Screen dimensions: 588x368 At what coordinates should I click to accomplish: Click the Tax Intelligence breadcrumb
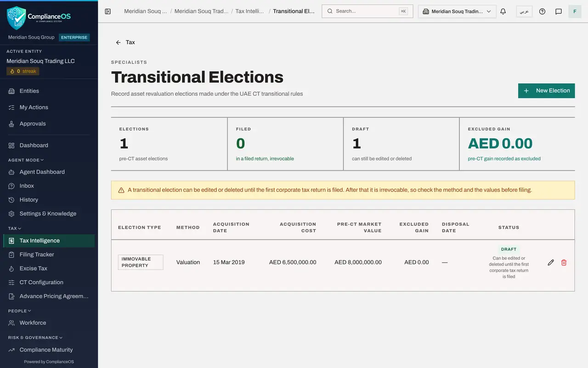250,11
